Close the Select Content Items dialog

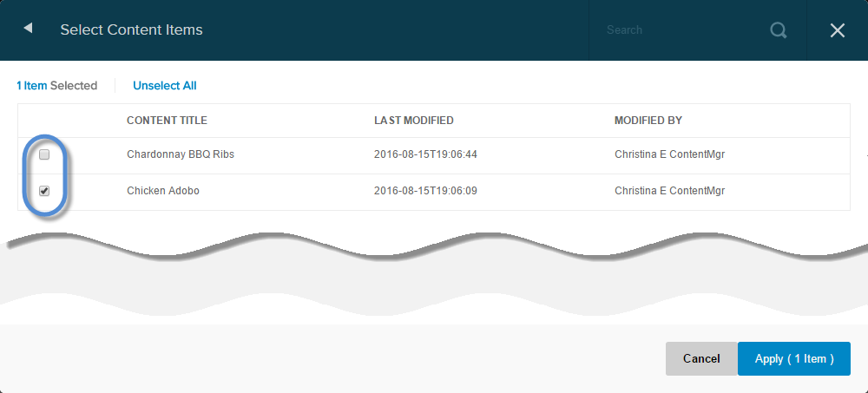point(837,30)
